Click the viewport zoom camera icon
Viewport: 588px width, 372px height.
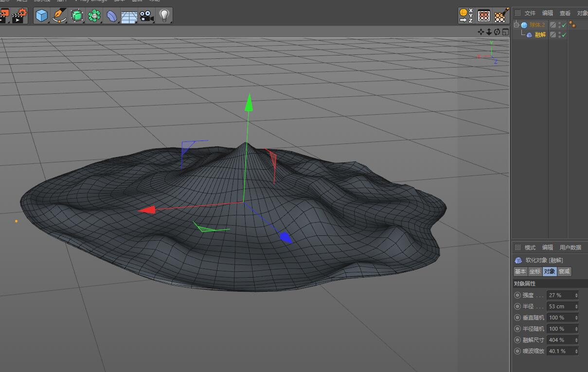pyautogui.click(x=489, y=32)
